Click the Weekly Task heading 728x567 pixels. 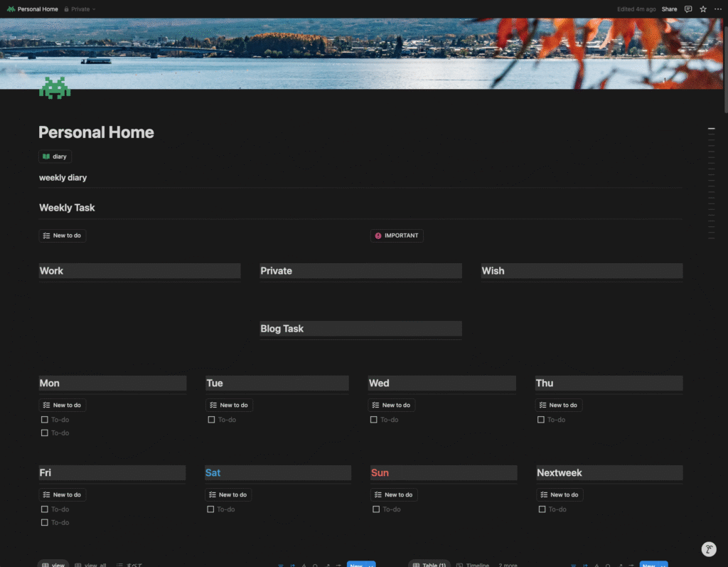(x=67, y=208)
